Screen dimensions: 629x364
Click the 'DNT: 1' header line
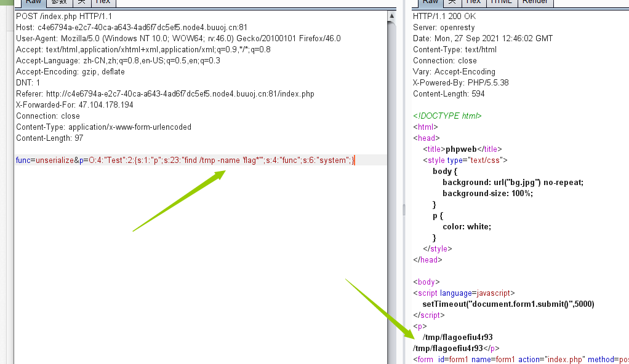[28, 83]
